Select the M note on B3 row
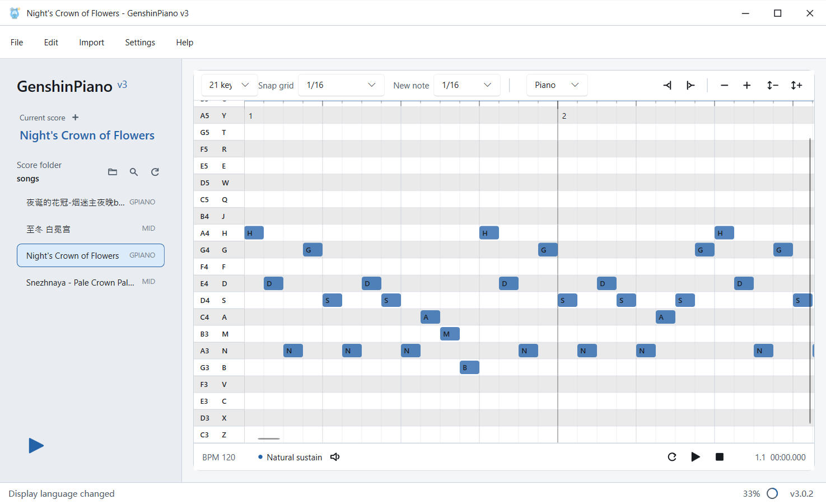 coord(450,334)
